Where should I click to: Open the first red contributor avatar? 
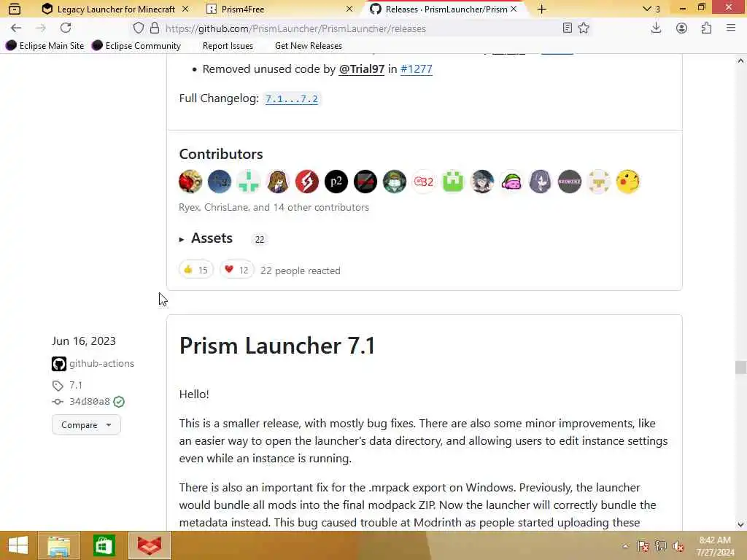tap(190, 182)
